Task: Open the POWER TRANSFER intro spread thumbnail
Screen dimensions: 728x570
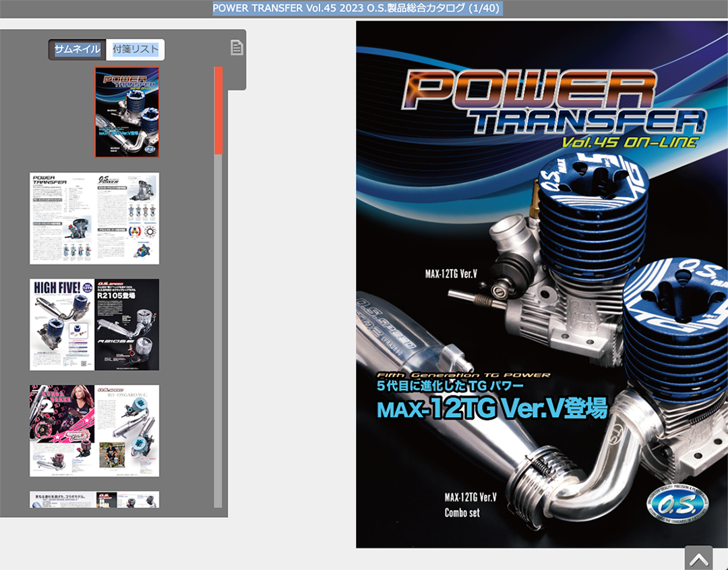Action: click(95, 219)
